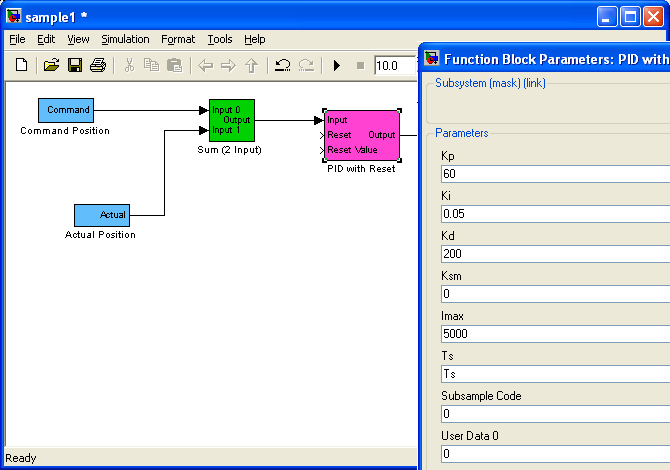Viewport: 670px width, 470px height.
Task: Open the Format menu
Action: click(x=178, y=39)
